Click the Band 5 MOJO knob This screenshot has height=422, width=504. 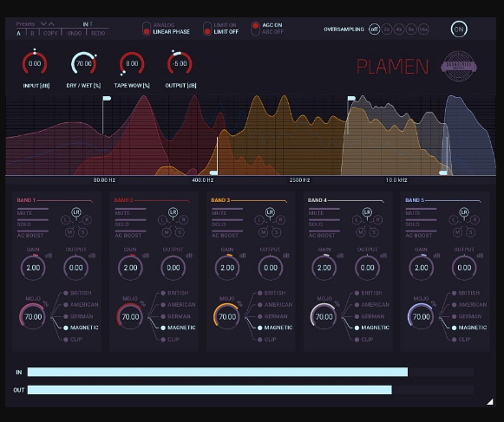(x=421, y=316)
